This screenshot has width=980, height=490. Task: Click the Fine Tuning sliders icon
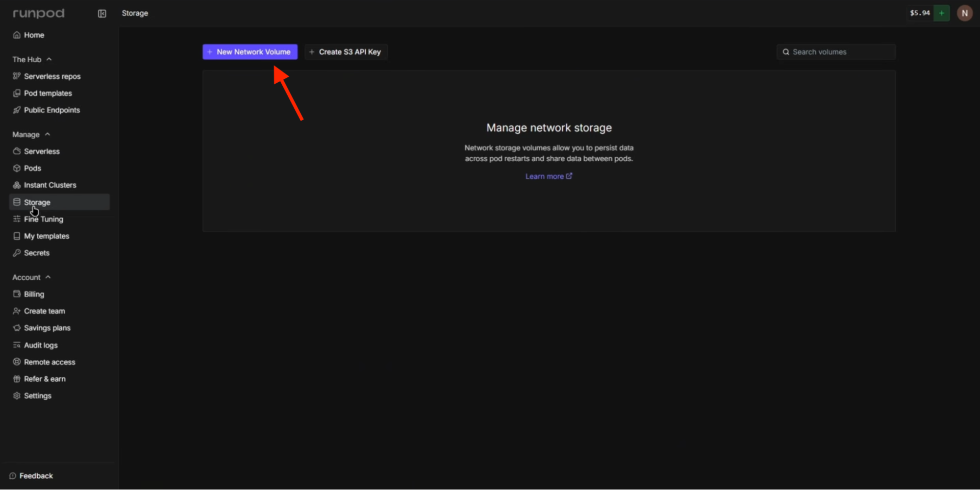click(x=17, y=219)
